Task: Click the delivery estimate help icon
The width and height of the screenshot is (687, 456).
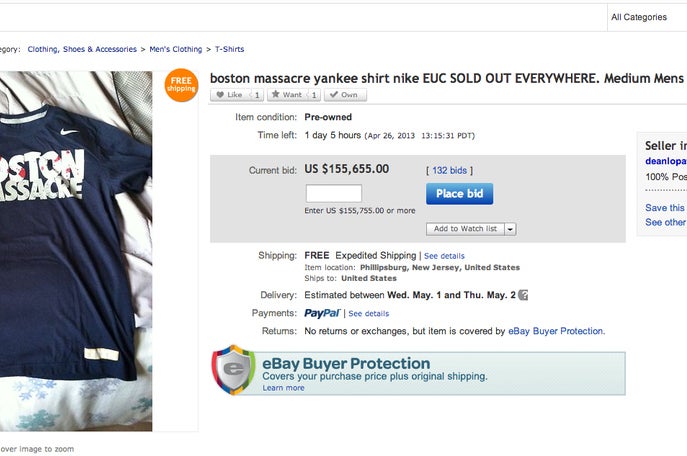Action: [x=523, y=295]
